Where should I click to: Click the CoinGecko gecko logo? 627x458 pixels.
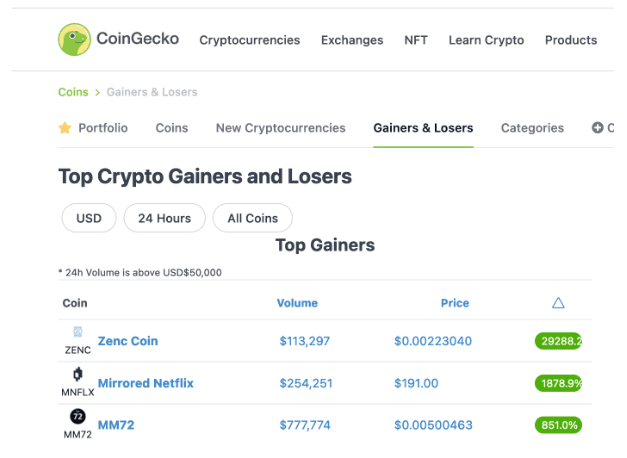(x=74, y=40)
